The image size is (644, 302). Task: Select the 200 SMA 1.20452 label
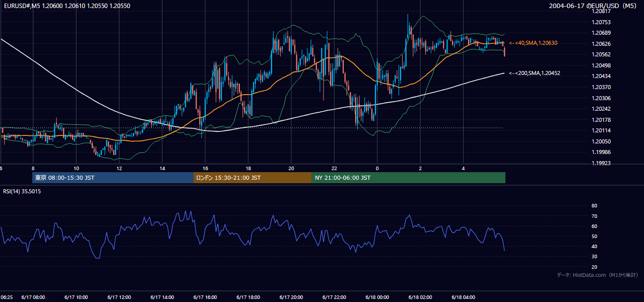(535, 73)
